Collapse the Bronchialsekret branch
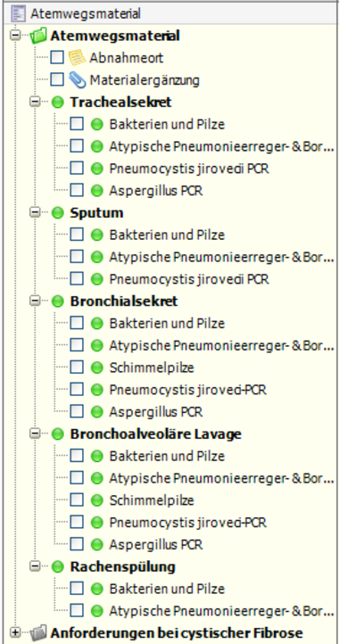This screenshot has height=644, width=339. 35,301
